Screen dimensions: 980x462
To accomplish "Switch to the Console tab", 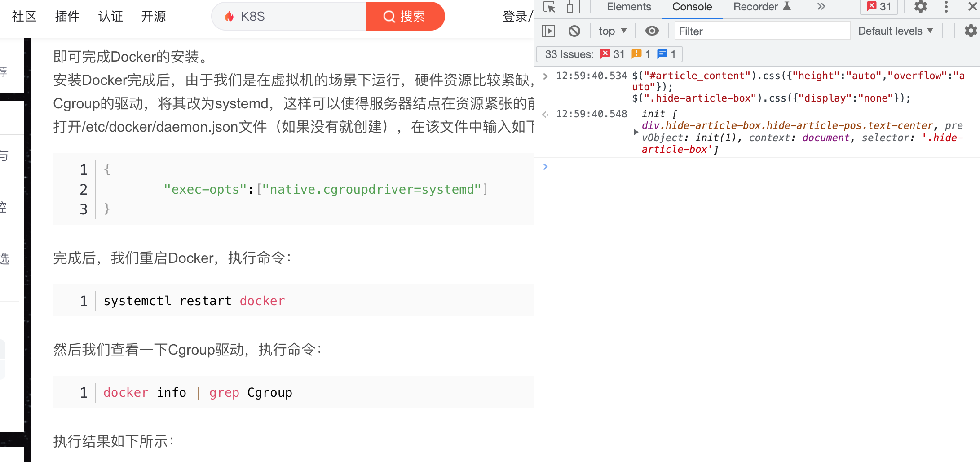I will [x=692, y=7].
